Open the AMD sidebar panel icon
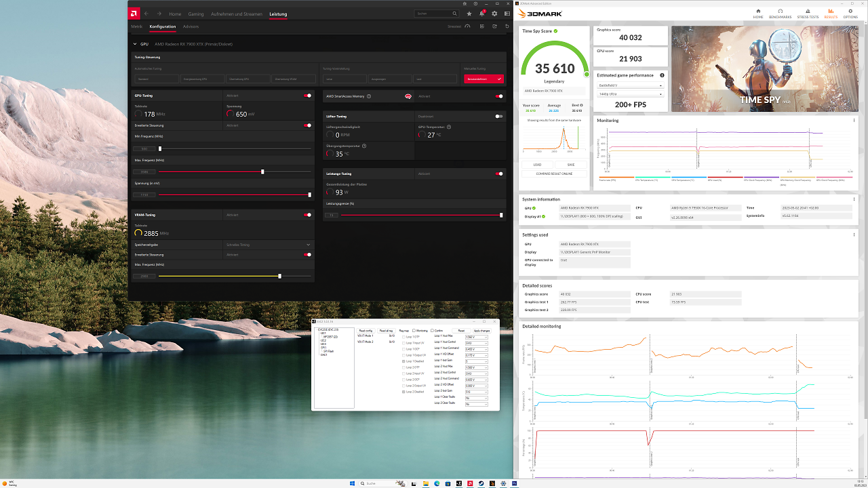 507,14
